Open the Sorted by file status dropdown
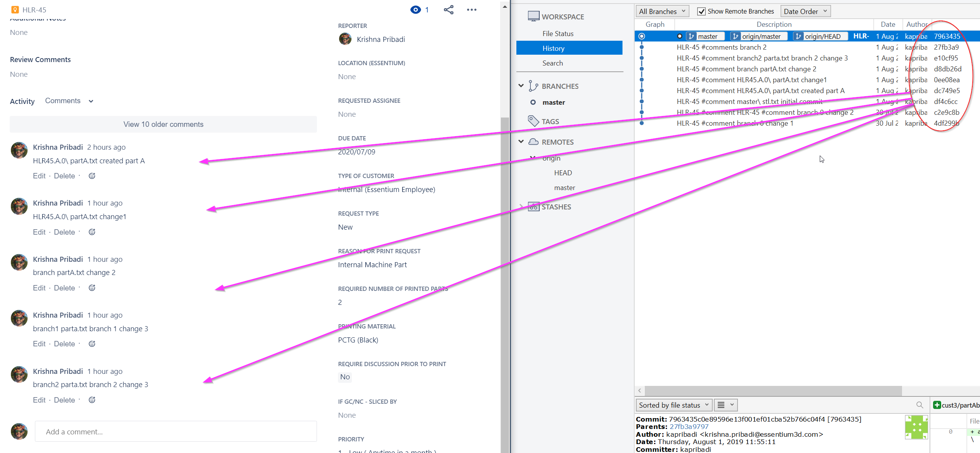 (674, 405)
